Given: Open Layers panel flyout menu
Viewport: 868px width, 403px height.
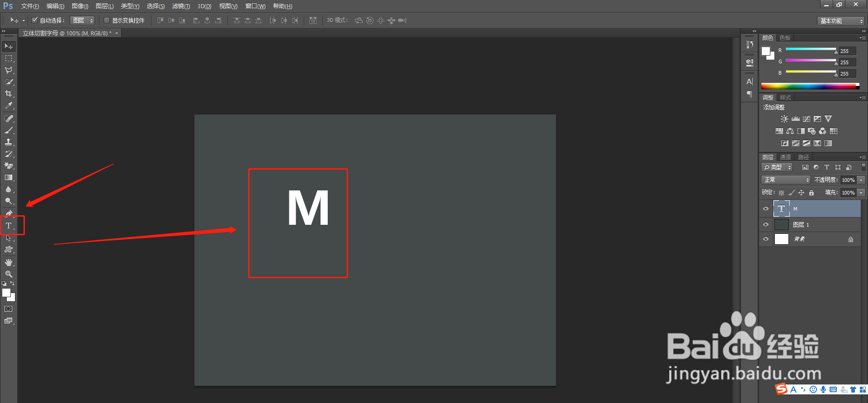Looking at the screenshot, I should click(x=863, y=157).
